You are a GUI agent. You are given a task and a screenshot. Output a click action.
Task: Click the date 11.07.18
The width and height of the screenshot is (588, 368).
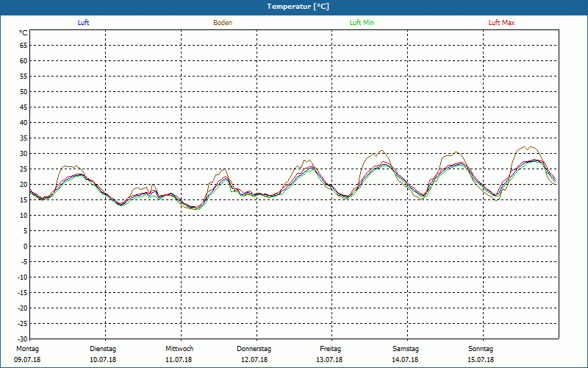point(179,360)
